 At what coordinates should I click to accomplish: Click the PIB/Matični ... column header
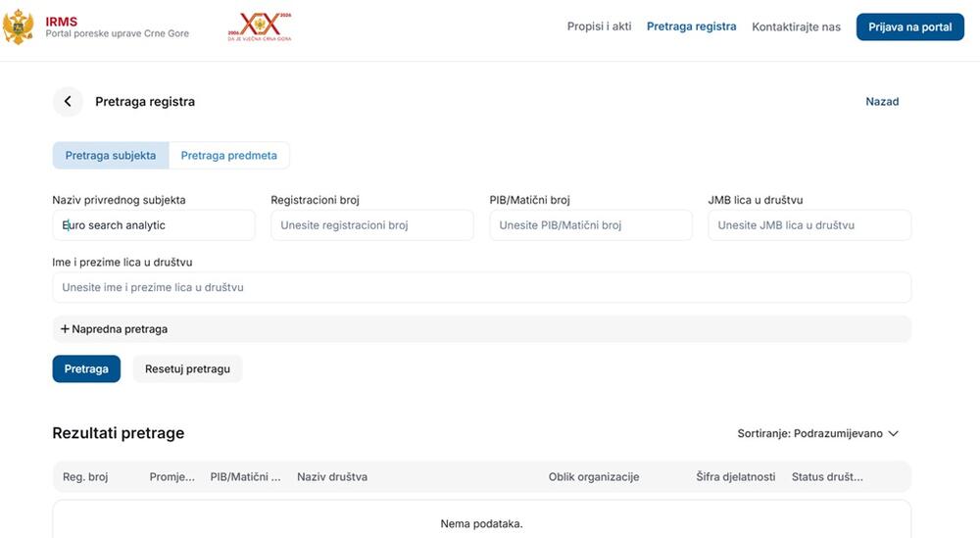[x=245, y=477]
